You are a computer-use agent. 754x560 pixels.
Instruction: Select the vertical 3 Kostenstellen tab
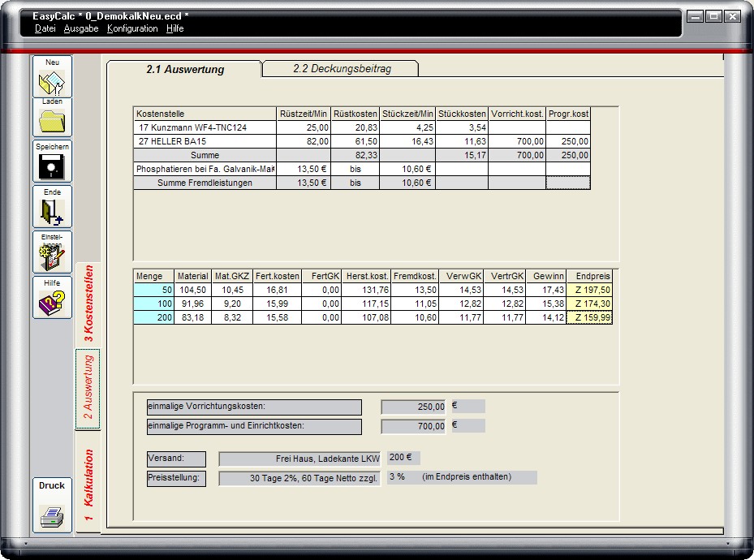coord(88,304)
